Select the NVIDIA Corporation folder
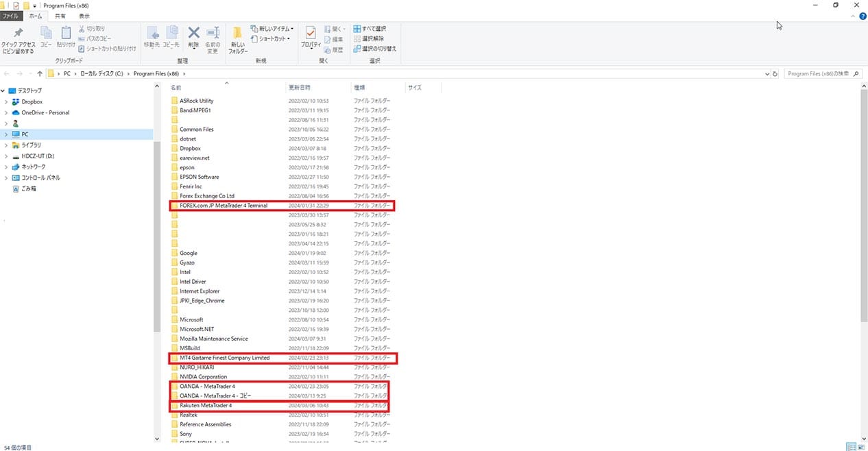The image size is (868, 451). tap(203, 376)
